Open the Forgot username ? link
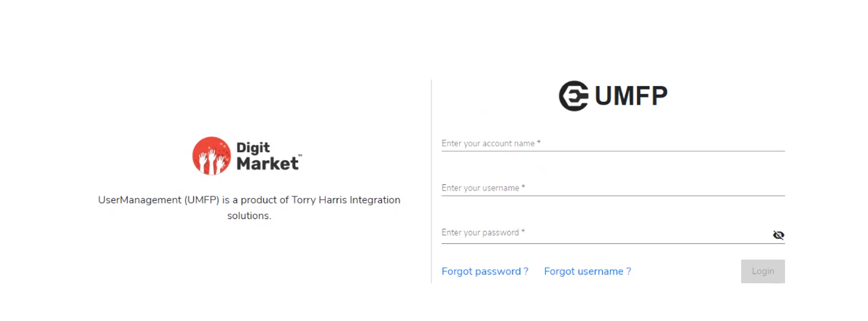The width and height of the screenshot is (868, 321). pyautogui.click(x=587, y=272)
